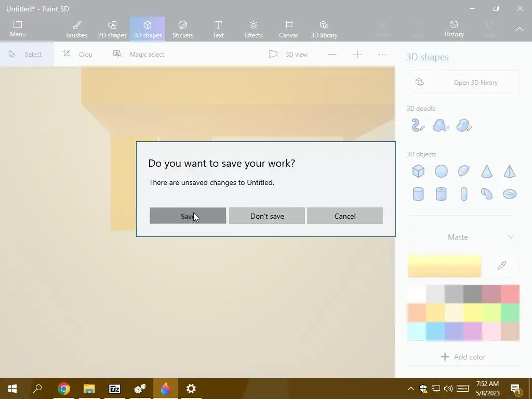Open the Windows Start menu

(12, 389)
